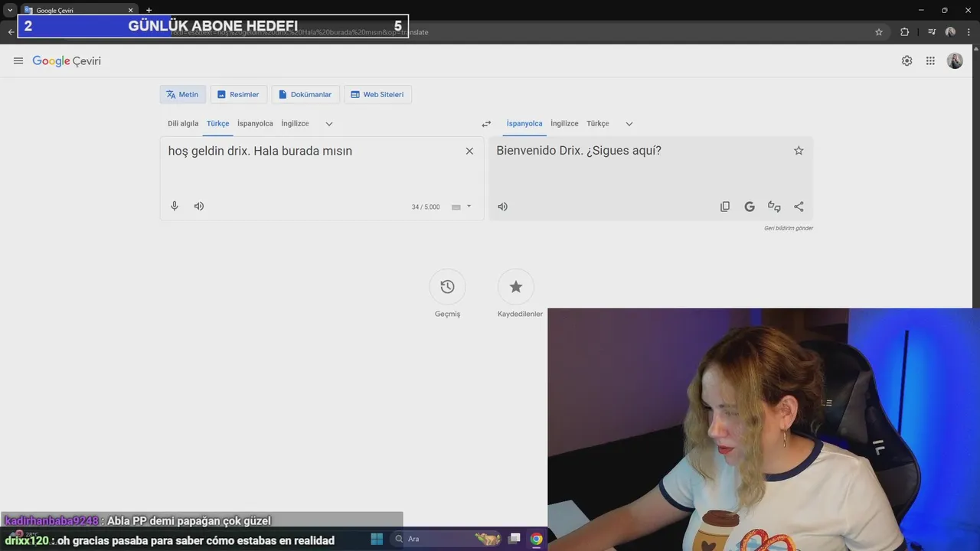Select Türkçe as source language
Viewport: 980px width, 551px height.
click(x=218, y=124)
